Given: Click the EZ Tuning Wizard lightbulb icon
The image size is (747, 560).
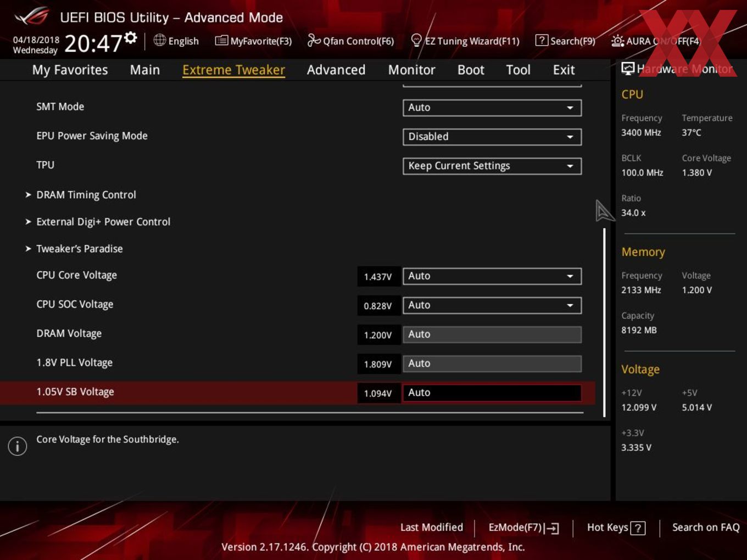Looking at the screenshot, I should pos(416,40).
